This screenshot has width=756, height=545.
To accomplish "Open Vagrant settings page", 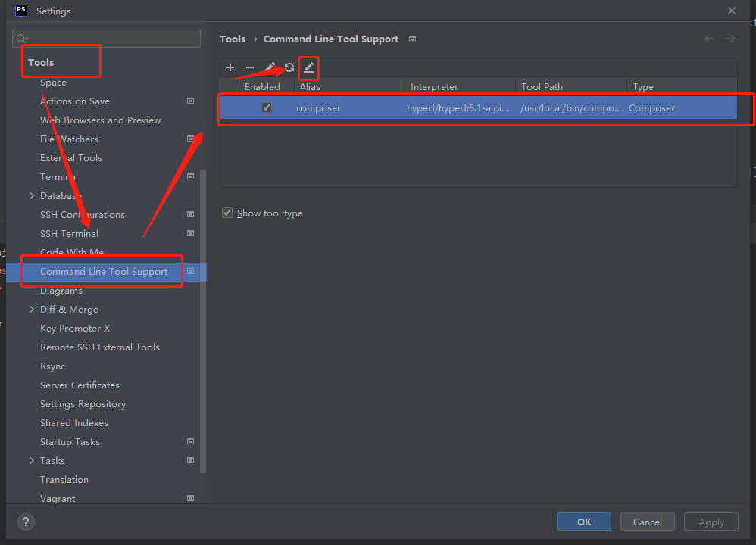I will click(x=58, y=499).
